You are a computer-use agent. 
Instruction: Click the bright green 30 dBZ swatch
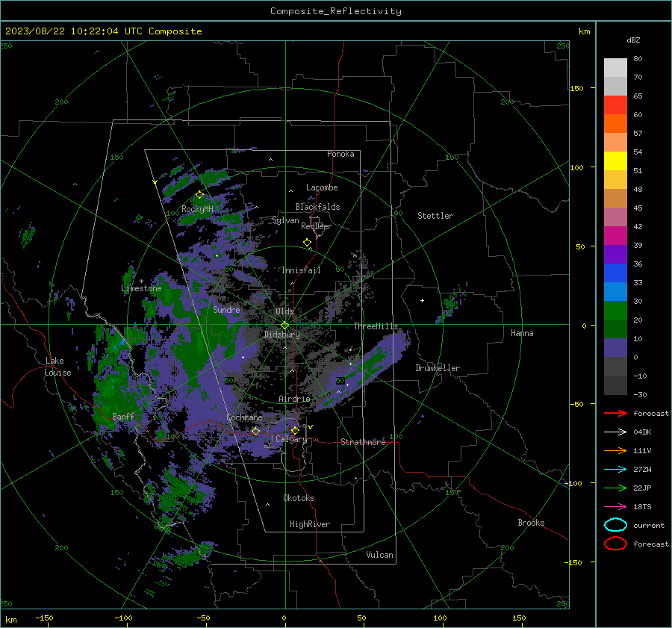point(615,310)
